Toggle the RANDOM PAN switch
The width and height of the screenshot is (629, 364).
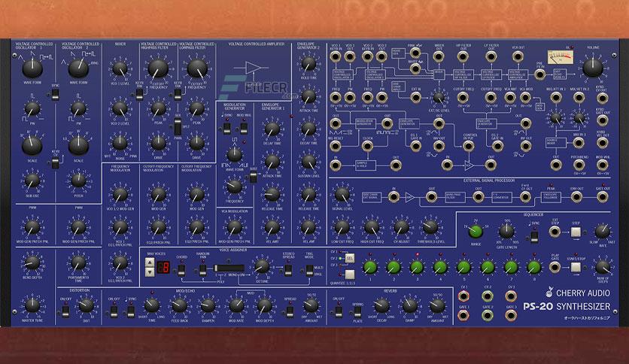[x=202, y=271]
